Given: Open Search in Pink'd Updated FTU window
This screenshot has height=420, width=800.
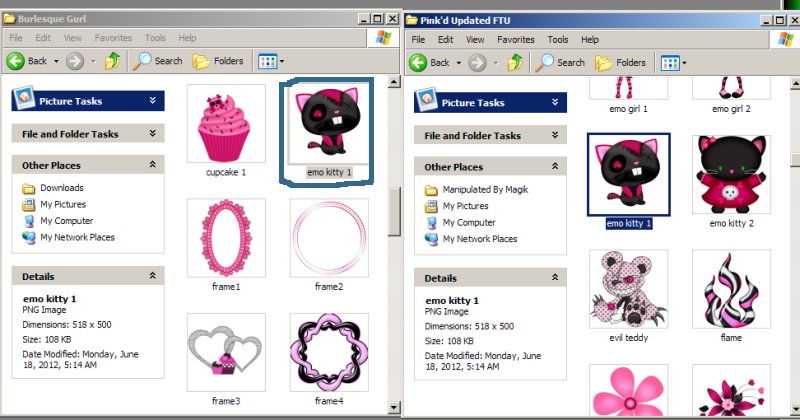Looking at the screenshot, I should pyautogui.click(x=560, y=63).
